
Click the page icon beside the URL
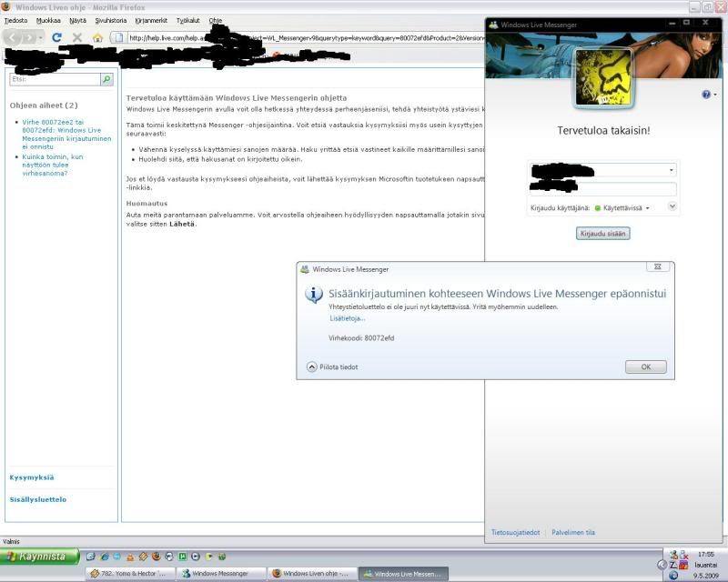pos(119,38)
